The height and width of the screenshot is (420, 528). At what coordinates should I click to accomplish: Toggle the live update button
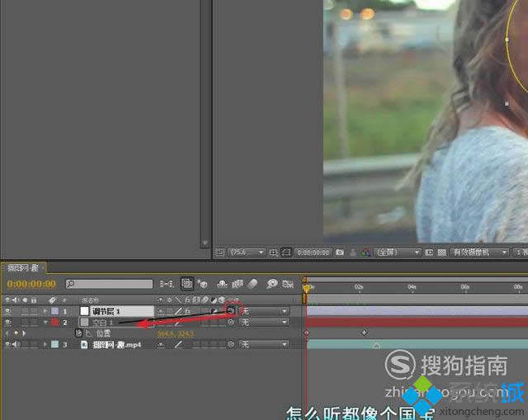(187, 284)
